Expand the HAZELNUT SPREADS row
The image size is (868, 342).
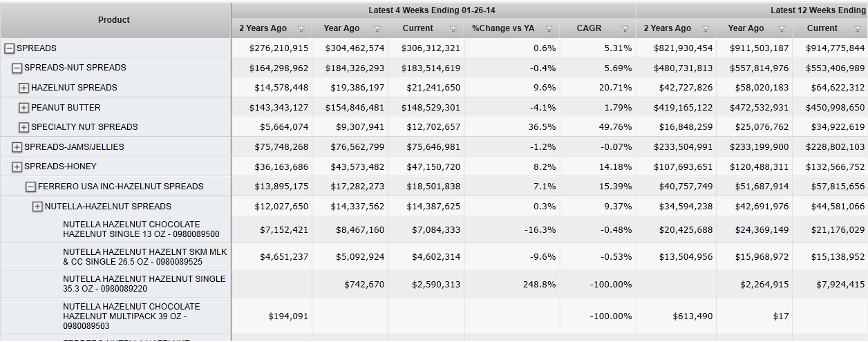point(24,88)
